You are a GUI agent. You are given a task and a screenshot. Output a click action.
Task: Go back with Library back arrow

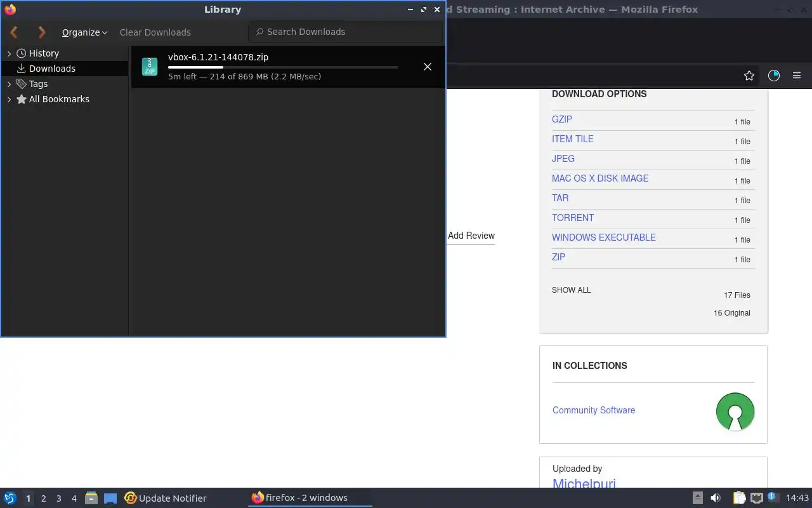click(14, 32)
